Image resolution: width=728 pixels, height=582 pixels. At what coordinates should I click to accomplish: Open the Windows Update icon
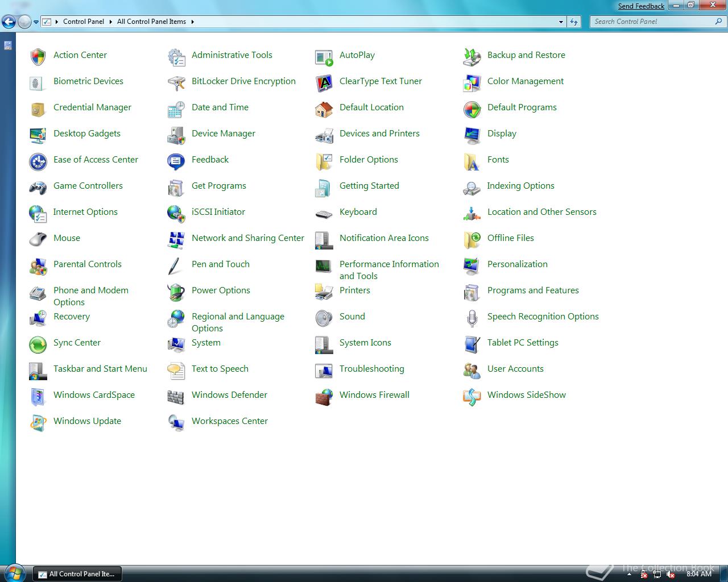coord(38,423)
